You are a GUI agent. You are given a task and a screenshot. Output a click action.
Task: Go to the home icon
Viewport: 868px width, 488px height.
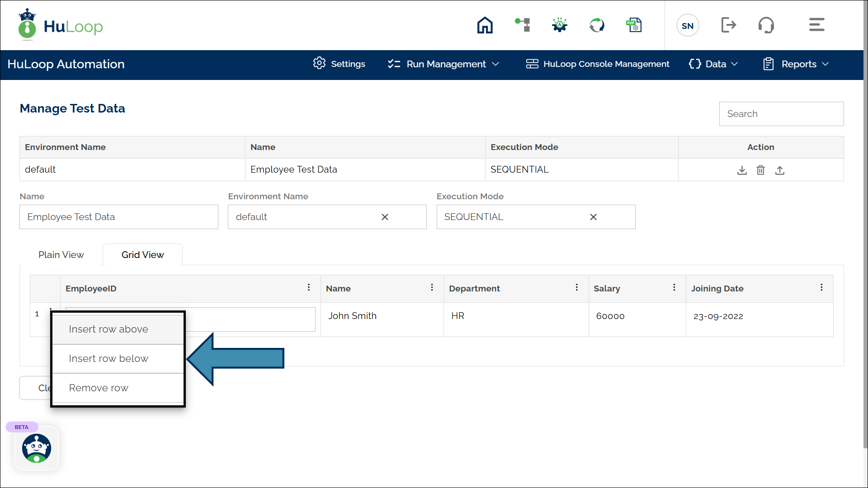[485, 25]
